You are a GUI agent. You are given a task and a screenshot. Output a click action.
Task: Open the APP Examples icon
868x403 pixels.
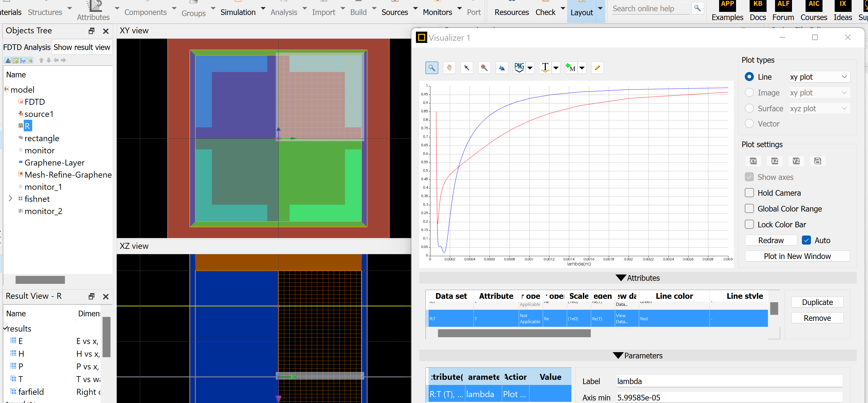727,11
